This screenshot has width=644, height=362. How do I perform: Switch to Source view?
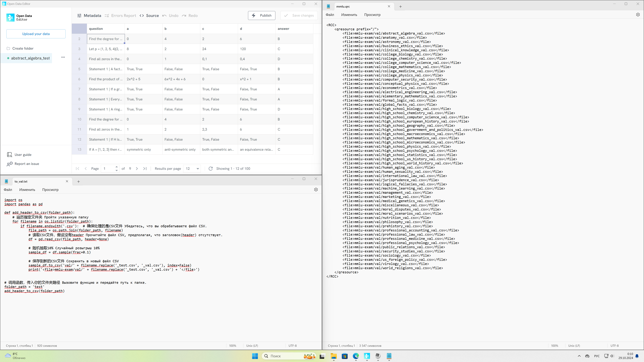tap(149, 15)
